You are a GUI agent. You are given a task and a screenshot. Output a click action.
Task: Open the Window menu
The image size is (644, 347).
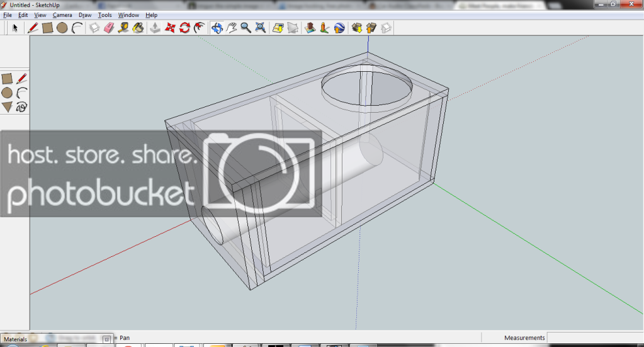pos(128,14)
